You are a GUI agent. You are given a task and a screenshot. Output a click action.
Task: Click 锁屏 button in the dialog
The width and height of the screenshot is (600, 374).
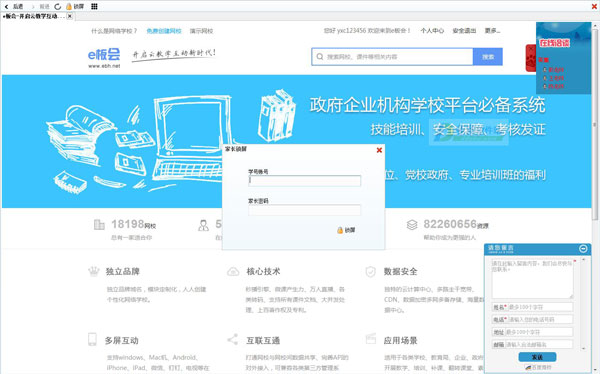pos(346,230)
